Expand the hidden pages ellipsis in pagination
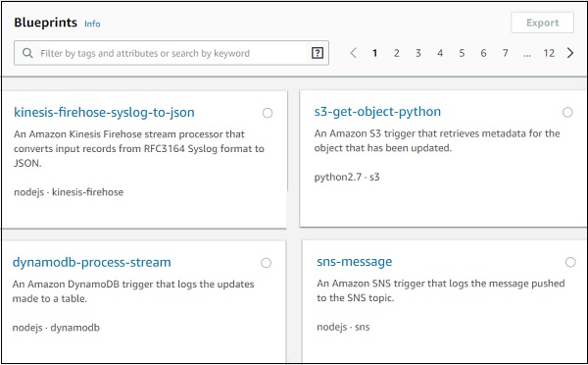The height and width of the screenshot is (365, 588). click(x=527, y=54)
